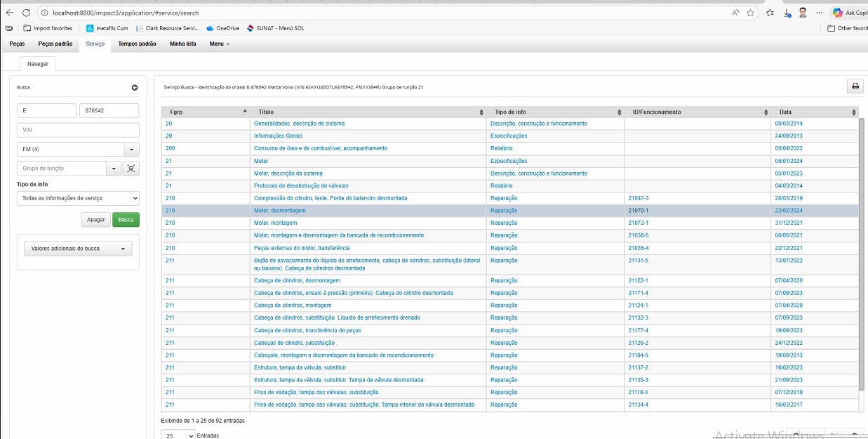868x439 pixels.
Task: Add page to browser favorites star
Action: click(750, 13)
